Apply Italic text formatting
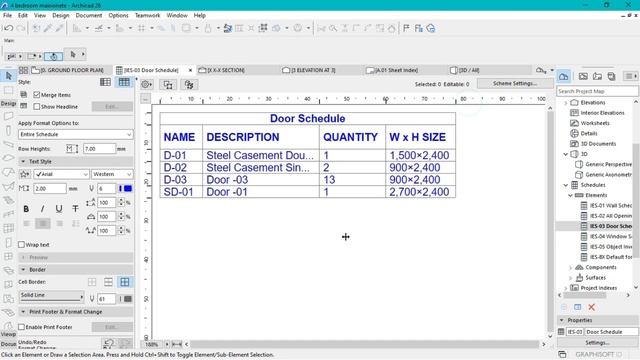Viewport: 640px width, 360px height. click(42, 209)
